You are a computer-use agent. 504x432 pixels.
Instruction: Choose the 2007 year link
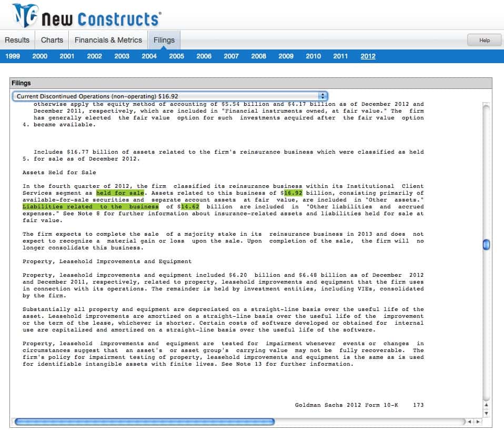231,56
